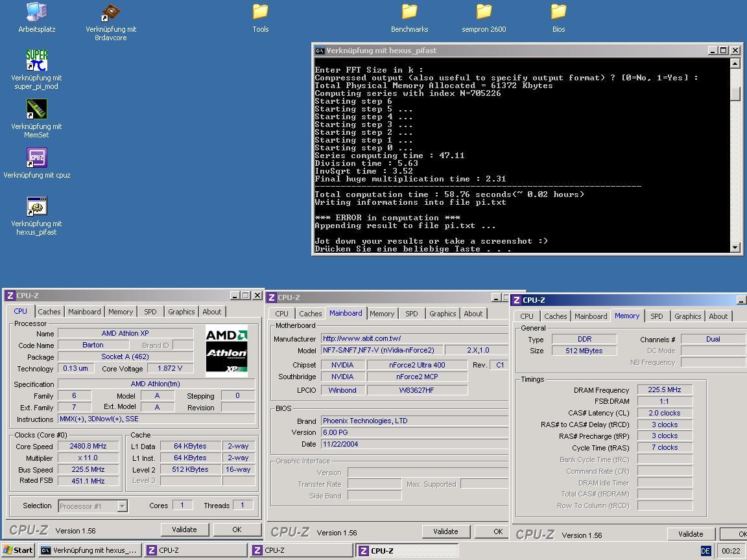
Task: Click the nForce2 Ultra 400 chipset field
Action: click(x=417, y=365)
